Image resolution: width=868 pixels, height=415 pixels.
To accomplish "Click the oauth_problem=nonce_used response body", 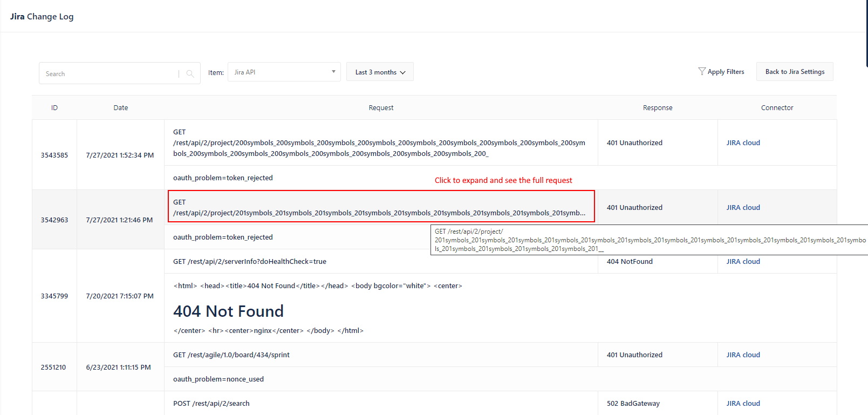I will coord(218,379).
